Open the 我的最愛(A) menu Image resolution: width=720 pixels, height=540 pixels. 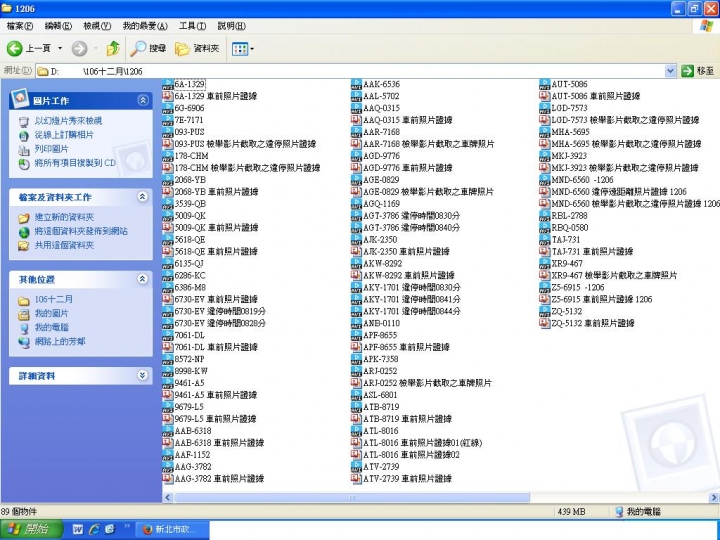click(x=145, y=26)
